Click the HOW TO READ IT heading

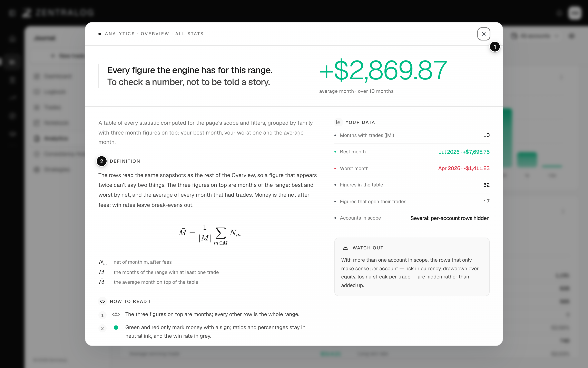(x=131, y=301)
